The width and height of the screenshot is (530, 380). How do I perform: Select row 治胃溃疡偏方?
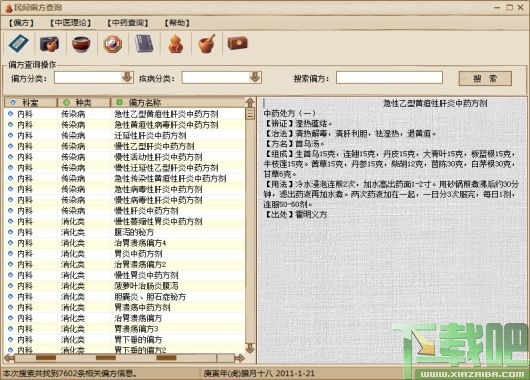click(x=124, y=318)
